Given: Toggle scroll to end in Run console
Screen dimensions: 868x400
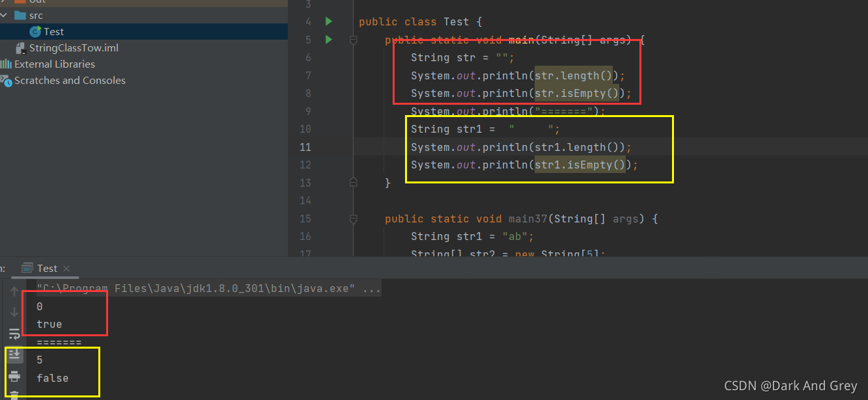Looking at the screenshot, I should click(14, 354).
